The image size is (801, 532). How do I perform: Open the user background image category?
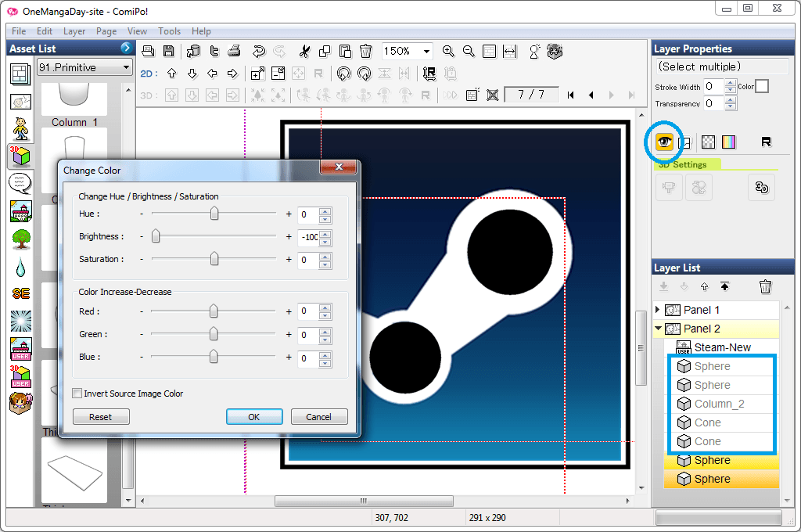(20, 348)
